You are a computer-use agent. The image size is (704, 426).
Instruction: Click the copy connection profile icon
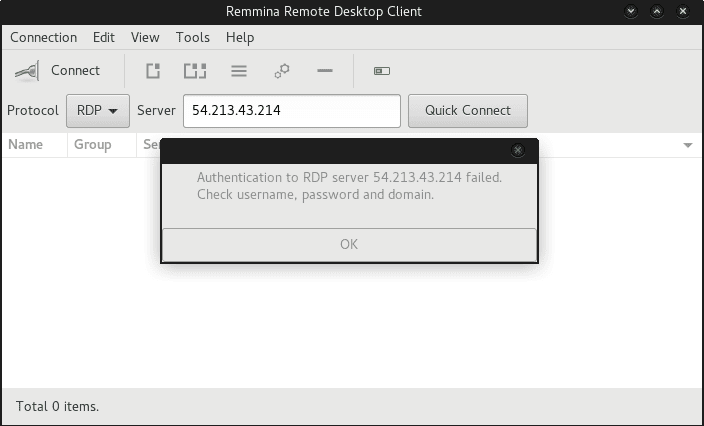tap(195, 71)
